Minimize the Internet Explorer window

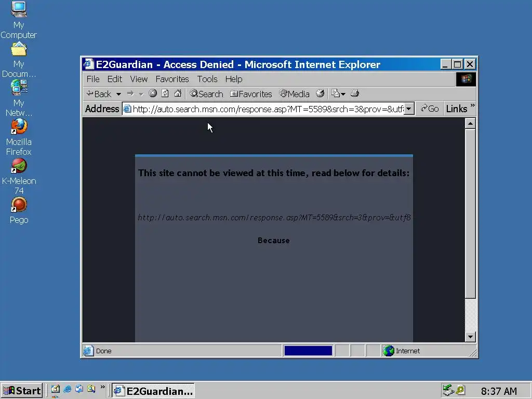(445, 64)
